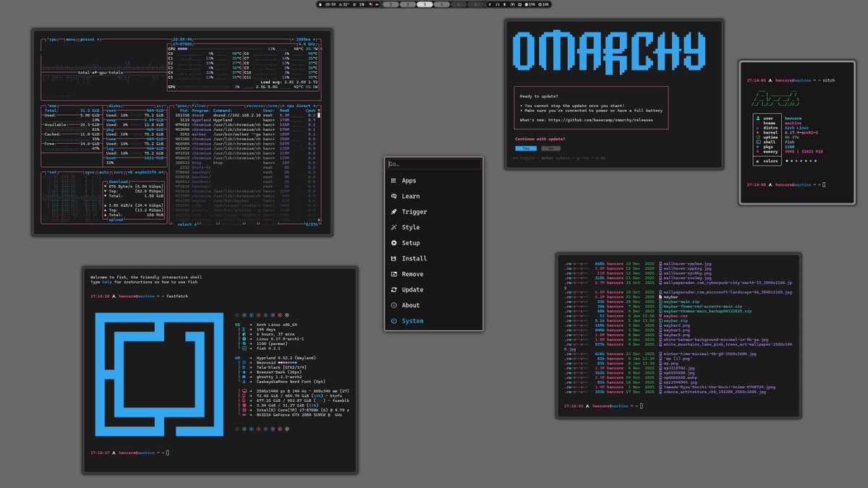The image size is (868, 488).
Task: Click the waybar-main.zip filename in listing
Action: point(681,301)
